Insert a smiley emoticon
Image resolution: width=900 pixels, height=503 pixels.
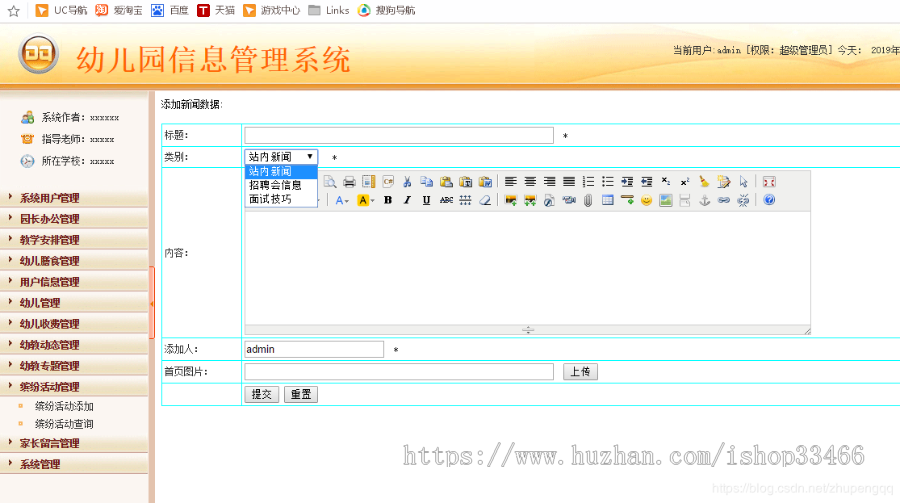(x=646, y=200)
